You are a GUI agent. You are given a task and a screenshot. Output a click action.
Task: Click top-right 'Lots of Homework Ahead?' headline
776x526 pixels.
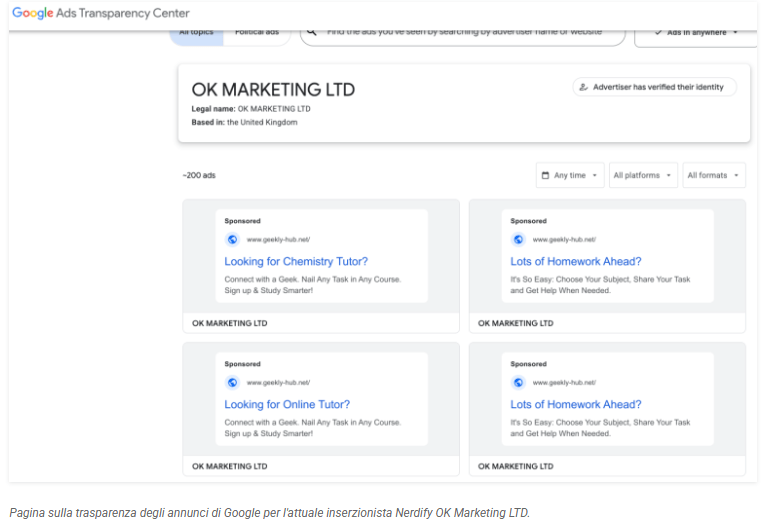(575, 262)
